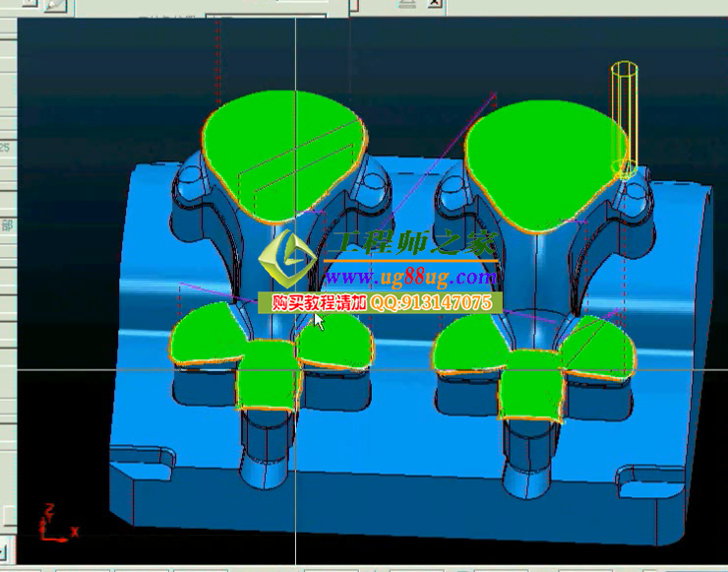This screenshot has width=728, height=572.
Task: Click the round boss left of left cavity
Action: (190, 177)
